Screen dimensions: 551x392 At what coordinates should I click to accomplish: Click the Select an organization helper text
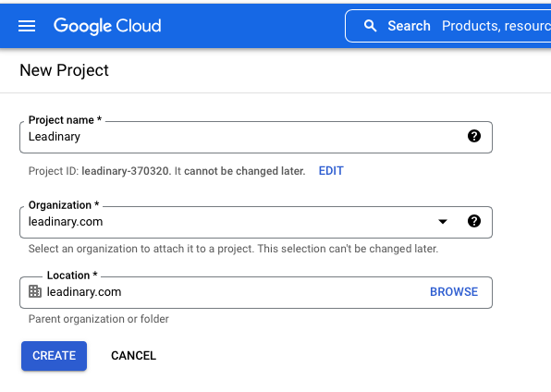coord(233,249)
